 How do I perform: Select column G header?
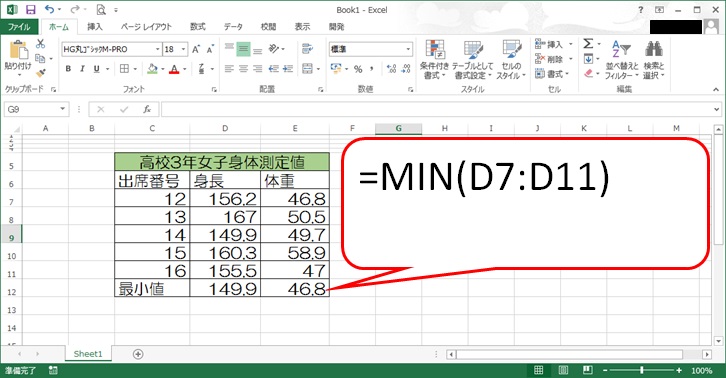pos(398,128)
